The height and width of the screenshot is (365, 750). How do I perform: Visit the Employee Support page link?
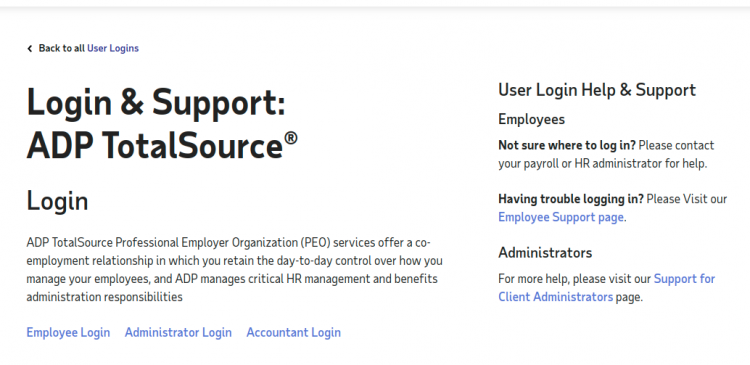561,217
